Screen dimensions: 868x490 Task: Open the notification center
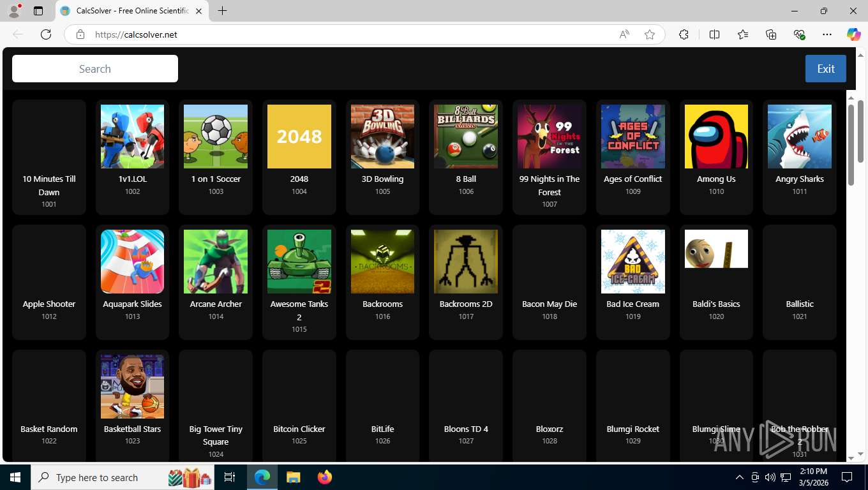(847, 477)
